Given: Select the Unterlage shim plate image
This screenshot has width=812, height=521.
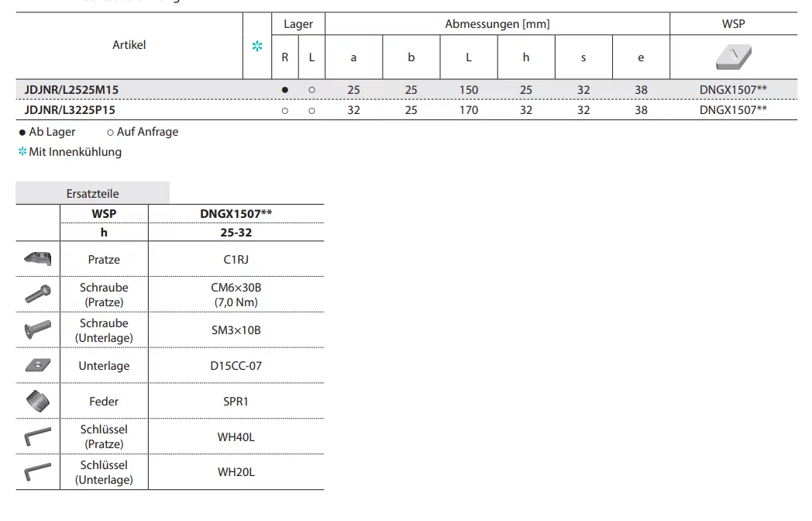Looking at the screenshot, I should coord(37,365).
